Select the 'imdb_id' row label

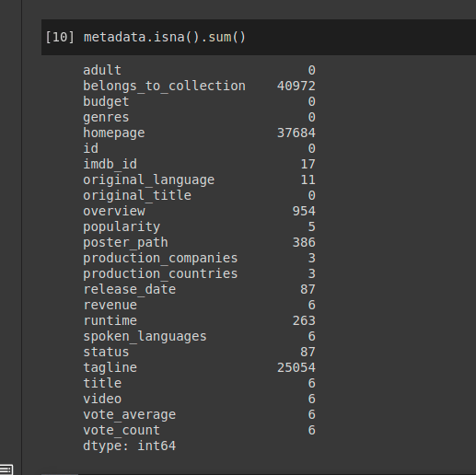pos(110,164)
